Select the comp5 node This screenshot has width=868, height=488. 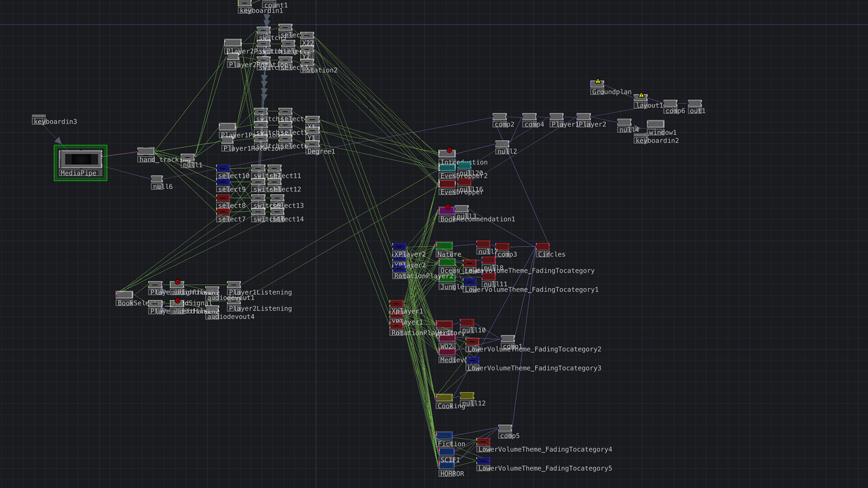pyautogui.click(x=505, y=428)
